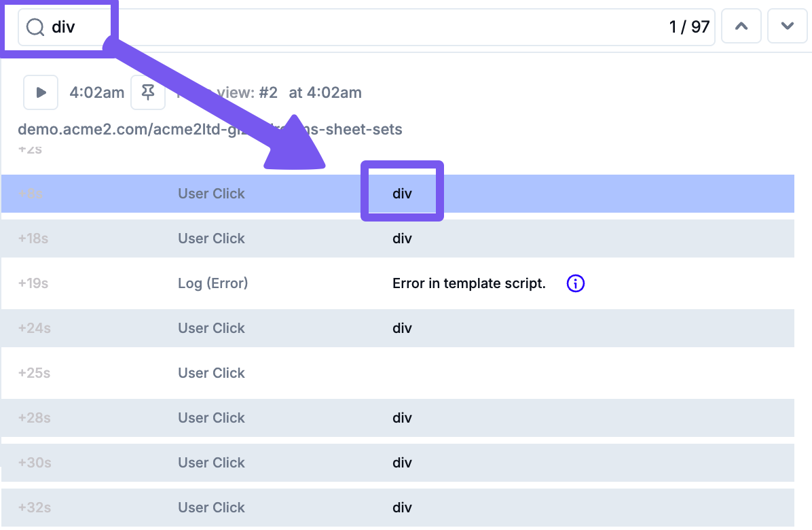The image size is (812, 530).
Task: Click the pin icon beside 4:02am
Action: pyautogui.click(x=148, y=92)
